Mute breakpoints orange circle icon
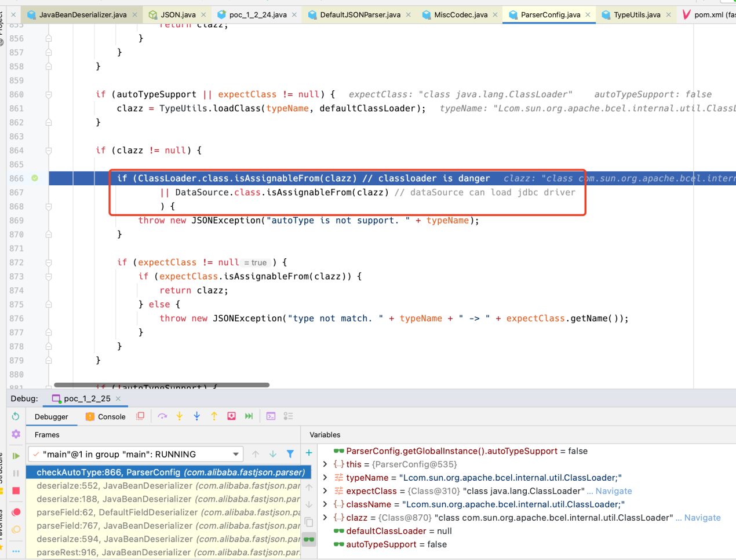The height and width of the screenshot is (560, 736). point(16,529)
